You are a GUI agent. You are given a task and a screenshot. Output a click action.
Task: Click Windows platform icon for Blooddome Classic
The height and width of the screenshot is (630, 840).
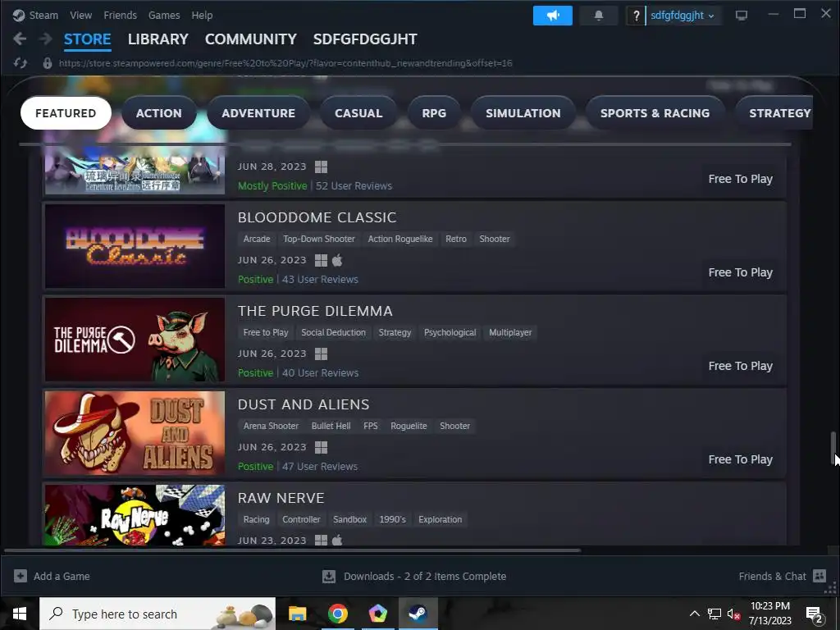(x=321, y=260)
